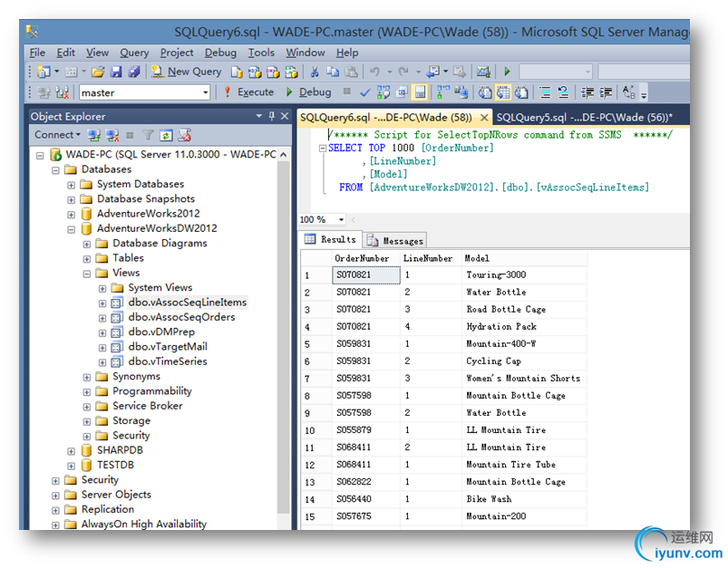728x568 pixels.
Task: Open the Query menu
Action: (x=134, y=53)
